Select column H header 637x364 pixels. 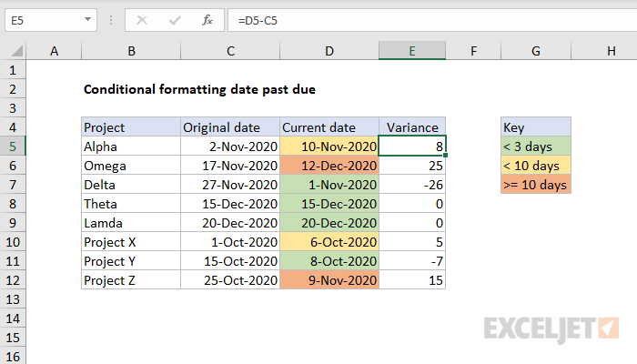tap(604, 51)
